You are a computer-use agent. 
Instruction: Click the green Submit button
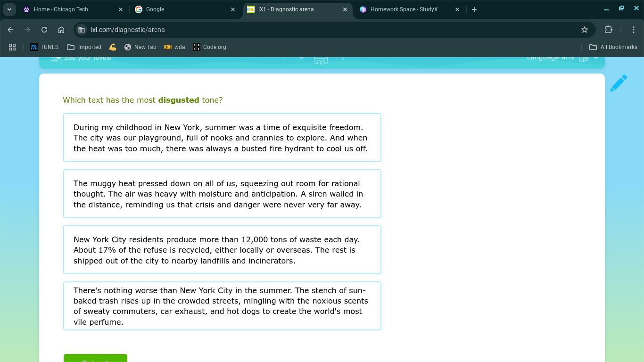point(95,358)
